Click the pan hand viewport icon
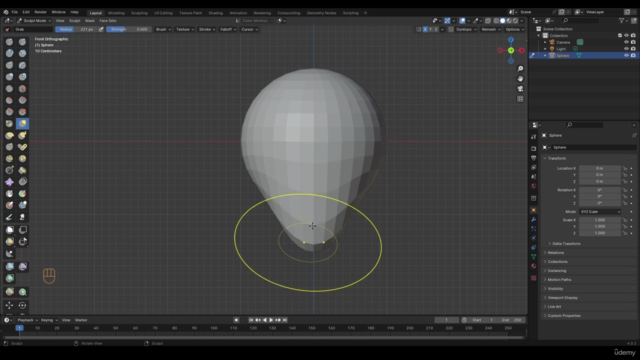The width and height of the screenshot is (640, 360). pos(520,79)
